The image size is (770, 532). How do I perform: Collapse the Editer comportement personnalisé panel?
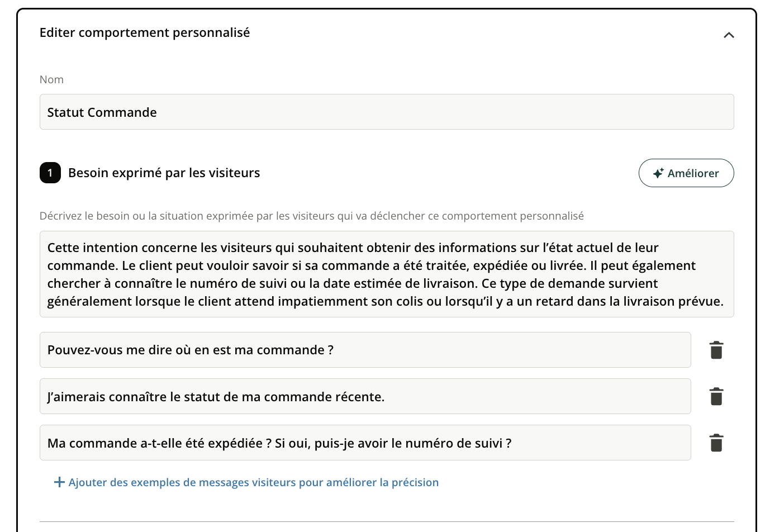729,35
